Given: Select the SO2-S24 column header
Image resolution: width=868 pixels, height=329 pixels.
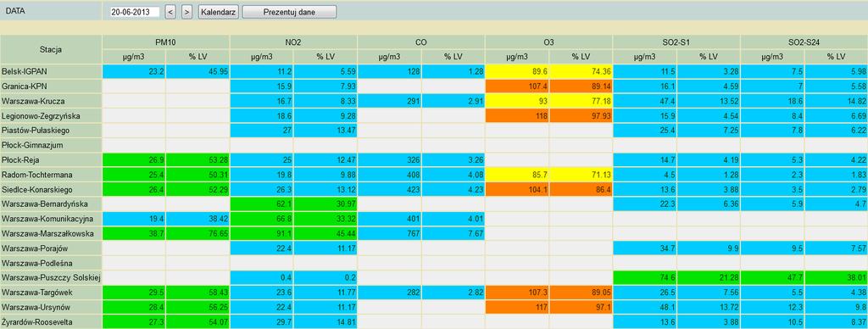Looking at the screenshot, I should 804,42.
